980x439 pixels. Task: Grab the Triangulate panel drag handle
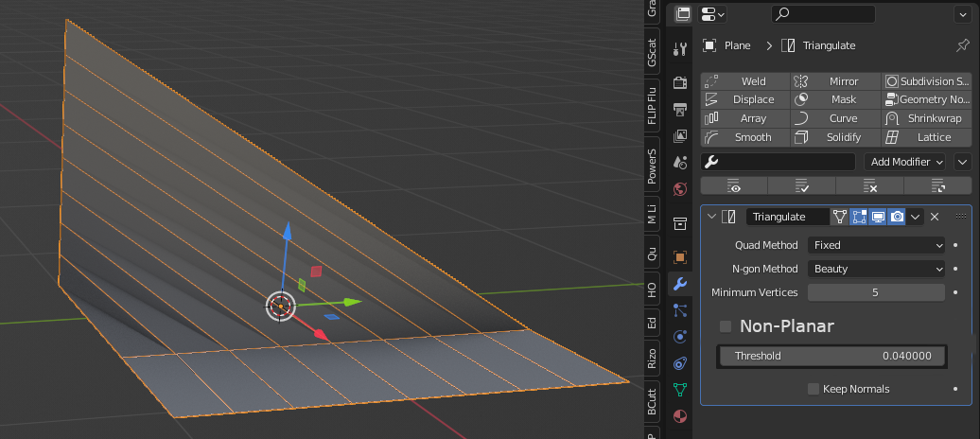pos(961,217)
